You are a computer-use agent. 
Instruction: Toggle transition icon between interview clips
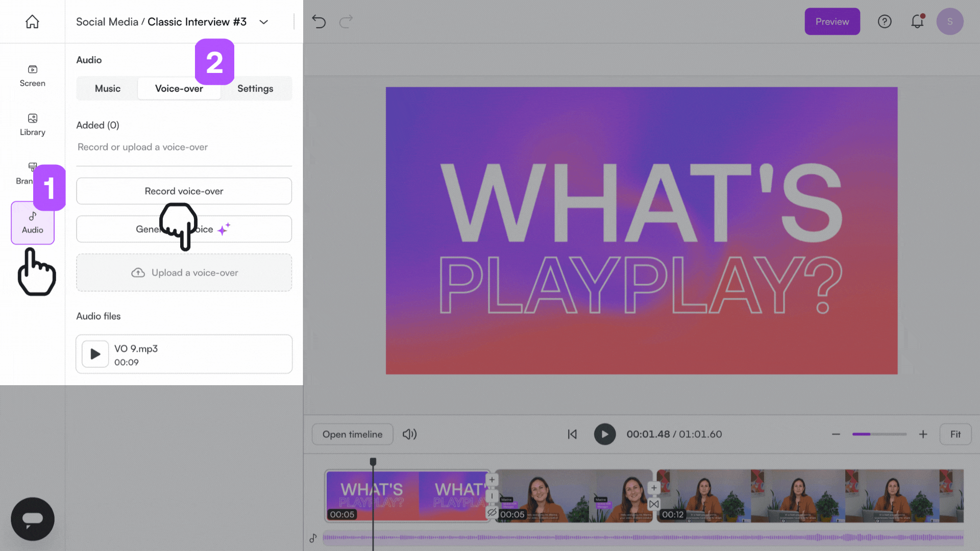(x=654, y=504)
